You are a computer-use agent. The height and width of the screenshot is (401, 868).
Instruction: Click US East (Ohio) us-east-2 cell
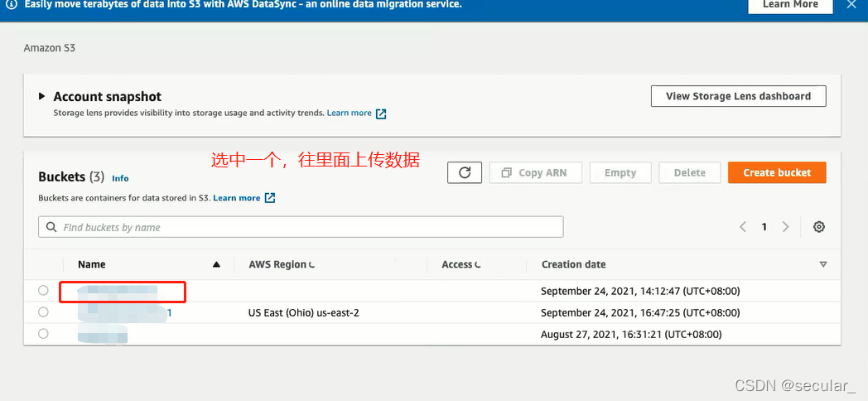[x=303, y=313]
